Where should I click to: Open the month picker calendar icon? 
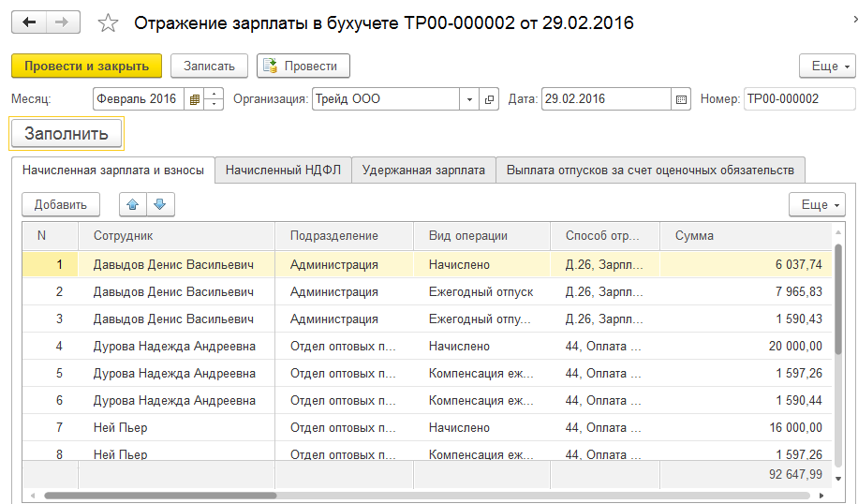[x=194, y=98]
